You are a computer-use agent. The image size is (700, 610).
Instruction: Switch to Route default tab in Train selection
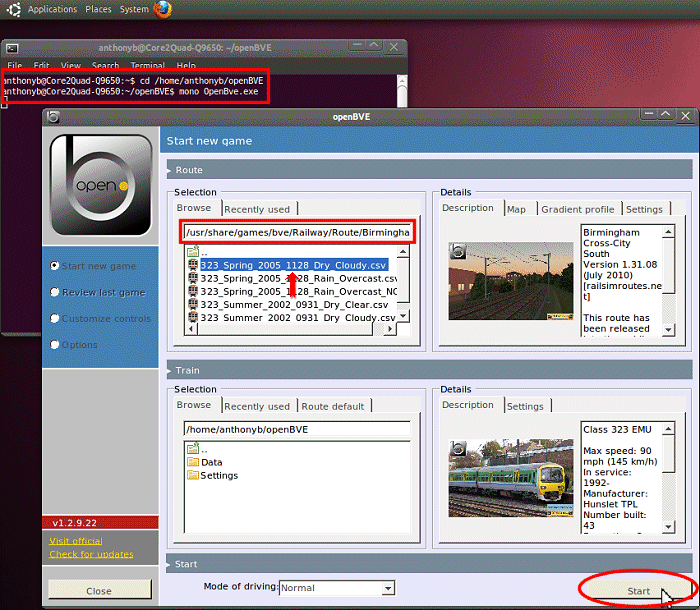333,406
